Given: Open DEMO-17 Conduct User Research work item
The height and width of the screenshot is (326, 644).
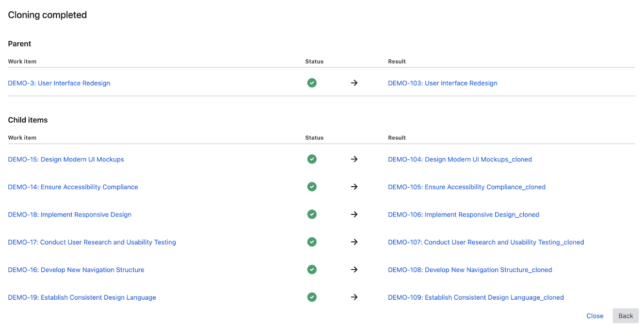Looking at the screenshot, I should pyautogui.click(x=92, y=242).
